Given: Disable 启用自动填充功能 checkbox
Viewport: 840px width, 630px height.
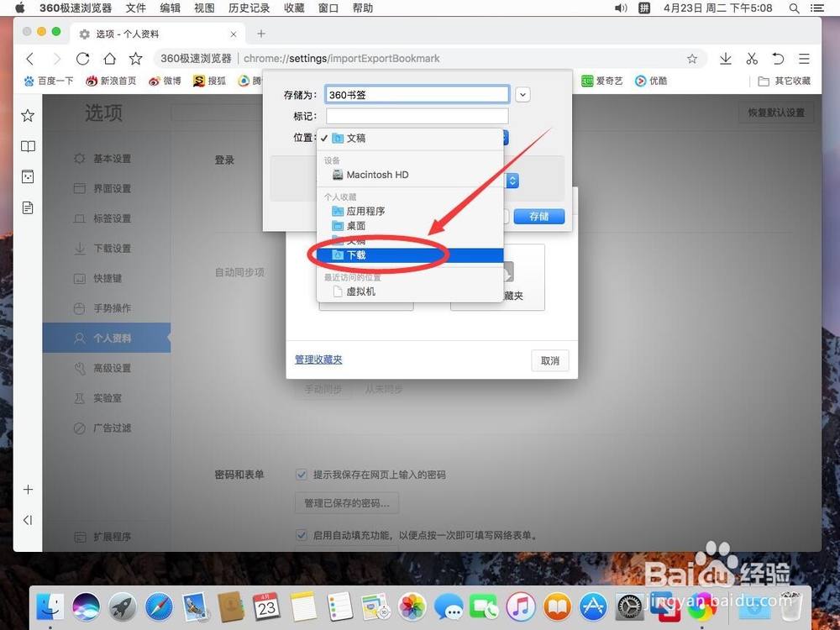Looking at the screenshot, I should pyautogui.click(x=301, y=535).
